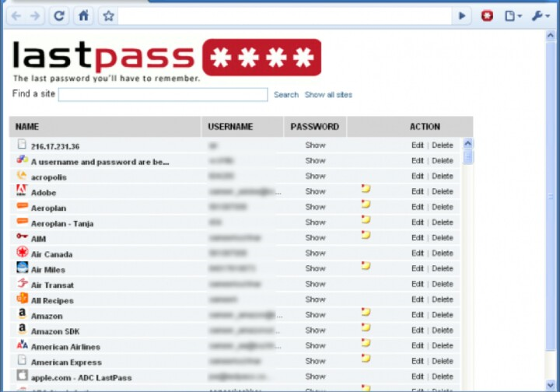
Task: Sort by the USERNAME column header
Action: click(x=230, y=127)
